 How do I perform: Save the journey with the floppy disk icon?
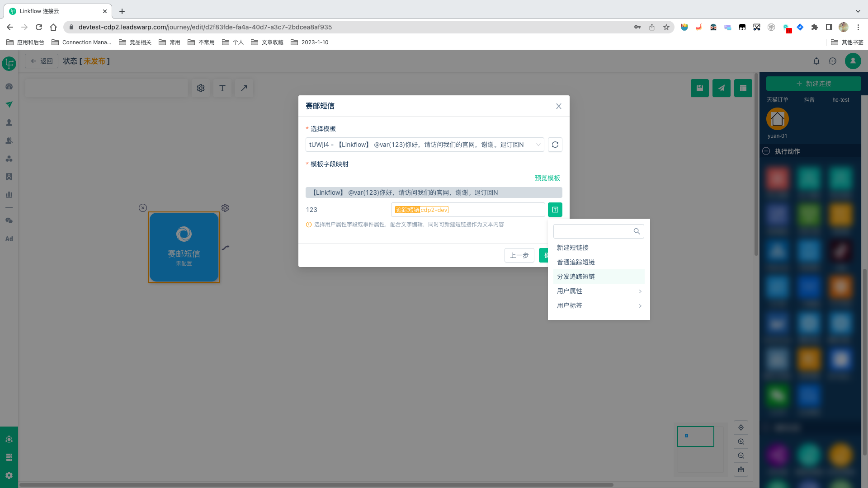[x=700, y=88]
